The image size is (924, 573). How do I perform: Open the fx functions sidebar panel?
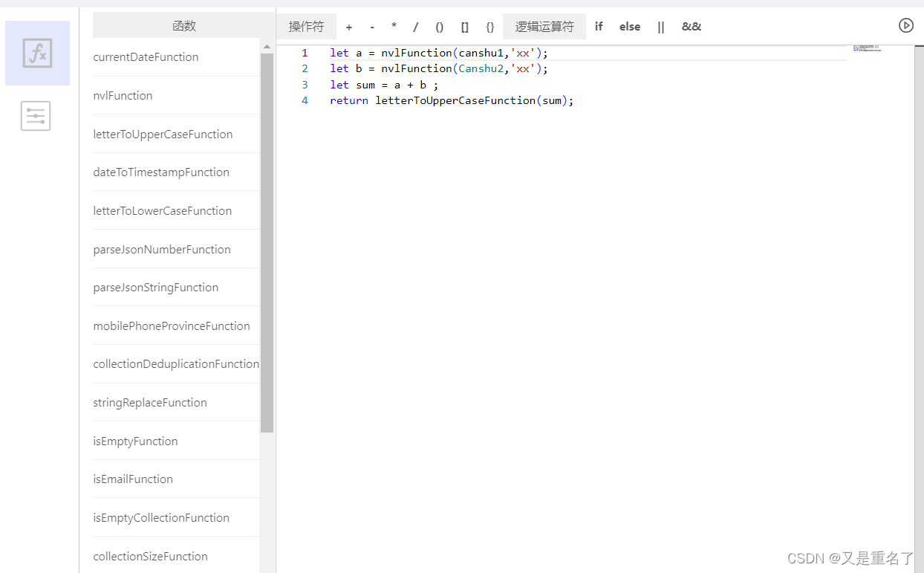(x=37, y=54)
